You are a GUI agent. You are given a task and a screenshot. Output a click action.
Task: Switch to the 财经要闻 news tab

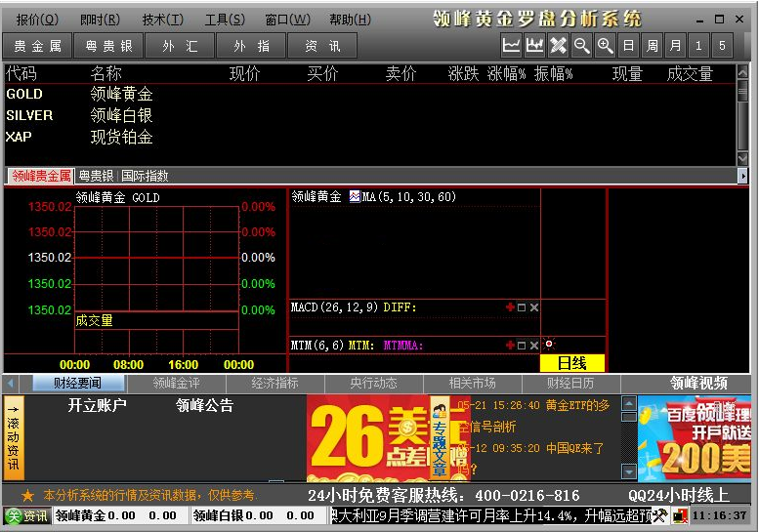[77, 384]
